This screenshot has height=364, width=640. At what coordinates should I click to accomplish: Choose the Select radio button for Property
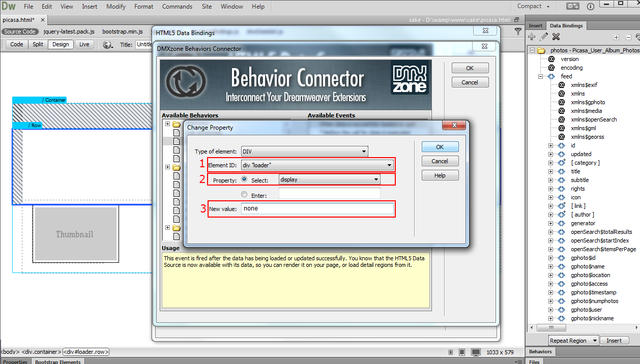[245, 179]
